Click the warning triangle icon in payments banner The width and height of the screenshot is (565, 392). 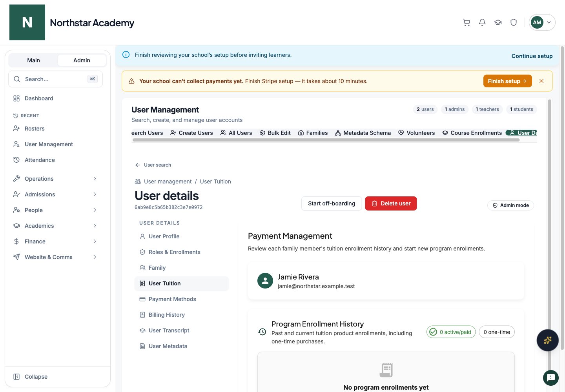(131, 81)
